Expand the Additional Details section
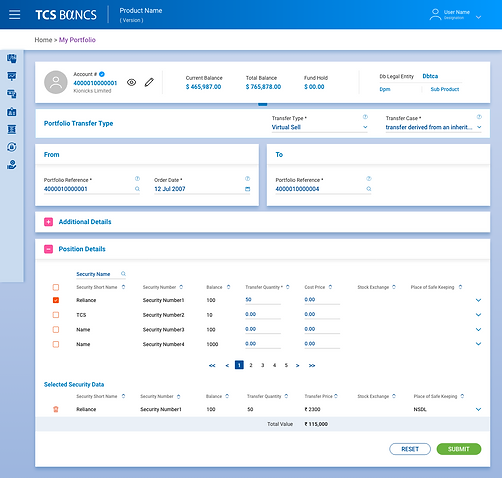This screenshot has height=478, width=502. point(48,222)
